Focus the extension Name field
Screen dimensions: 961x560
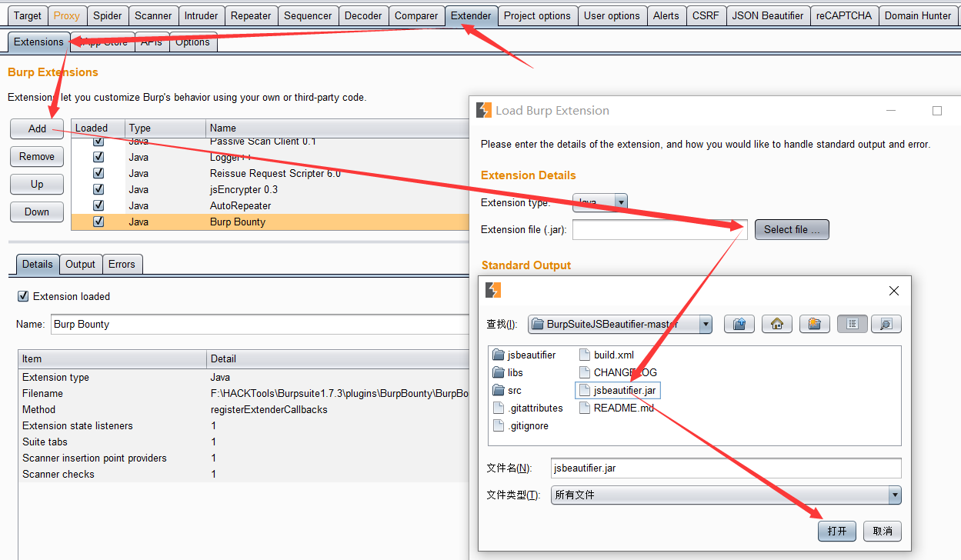point(260,324)
